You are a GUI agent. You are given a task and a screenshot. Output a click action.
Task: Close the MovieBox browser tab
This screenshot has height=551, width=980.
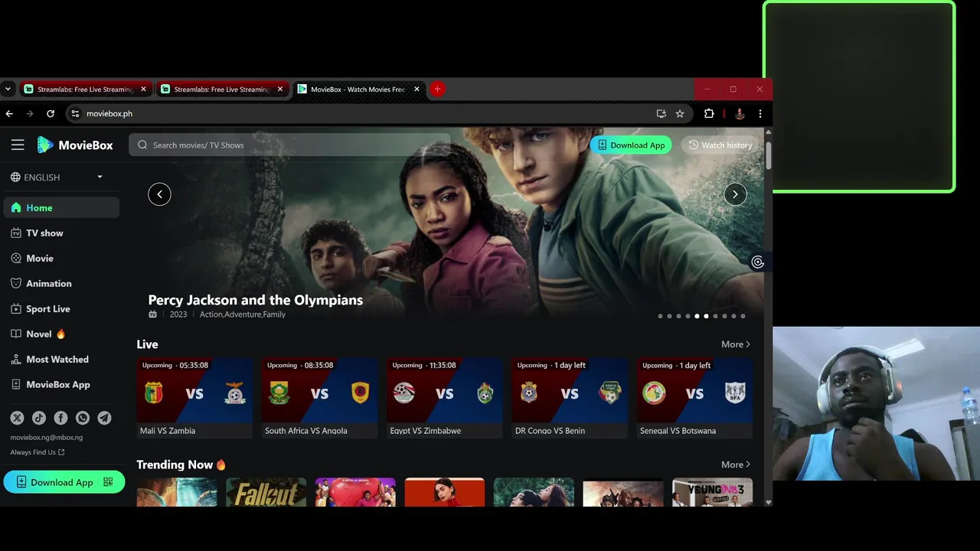point(416,89)
